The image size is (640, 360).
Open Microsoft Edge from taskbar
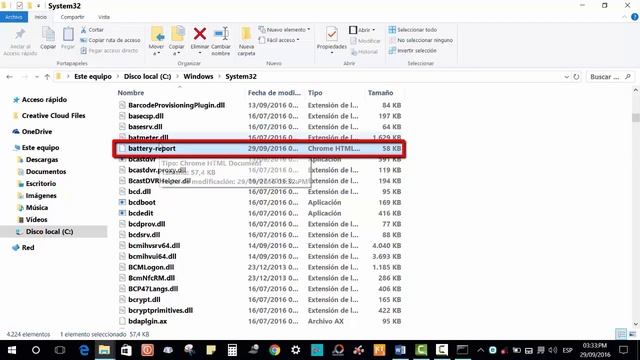84,350
